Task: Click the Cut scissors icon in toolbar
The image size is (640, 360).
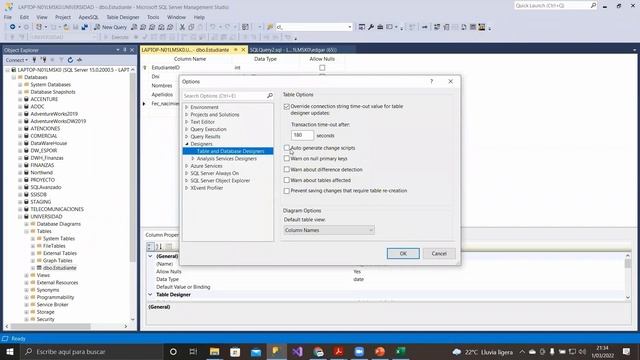Action: (182, 27)
